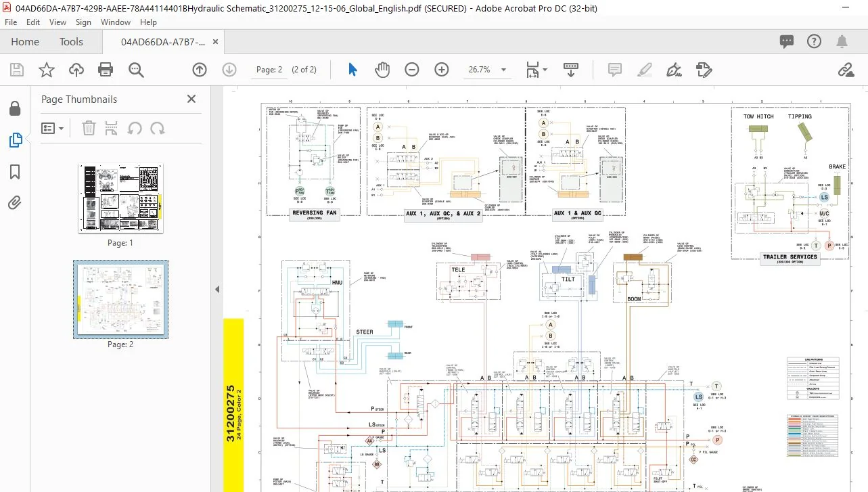The image size is (868, 492).
Task: Open the Window menu
Action: click(x=116, y=22)
